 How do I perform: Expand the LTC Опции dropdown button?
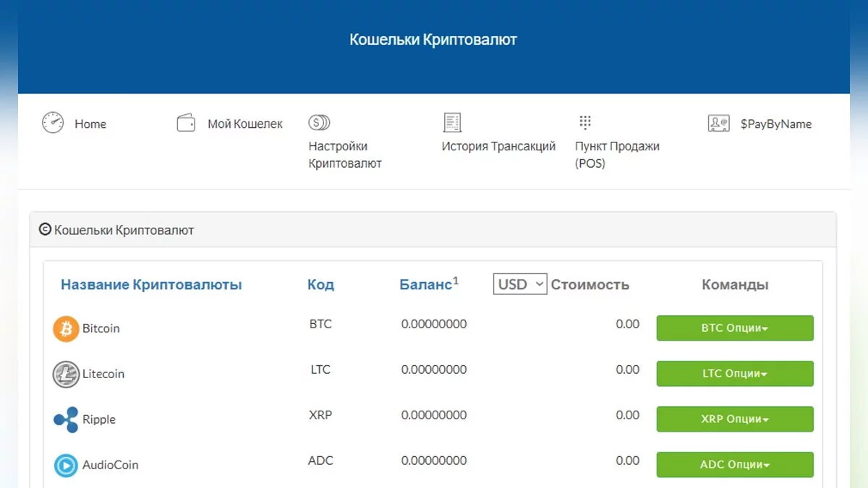tap(734, 374)
